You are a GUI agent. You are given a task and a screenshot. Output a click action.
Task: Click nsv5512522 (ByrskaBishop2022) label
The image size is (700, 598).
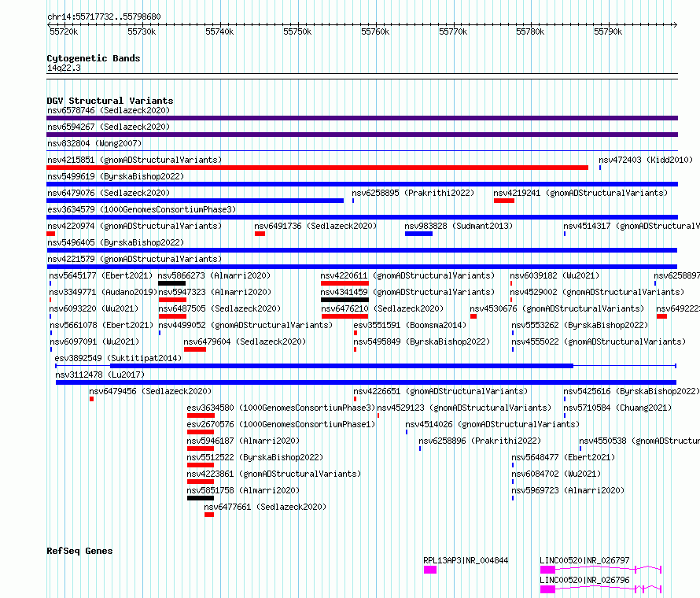255,457
